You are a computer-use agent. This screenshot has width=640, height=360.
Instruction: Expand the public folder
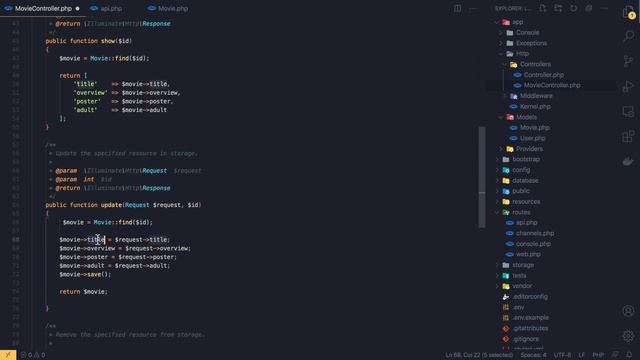coord(521,191)
